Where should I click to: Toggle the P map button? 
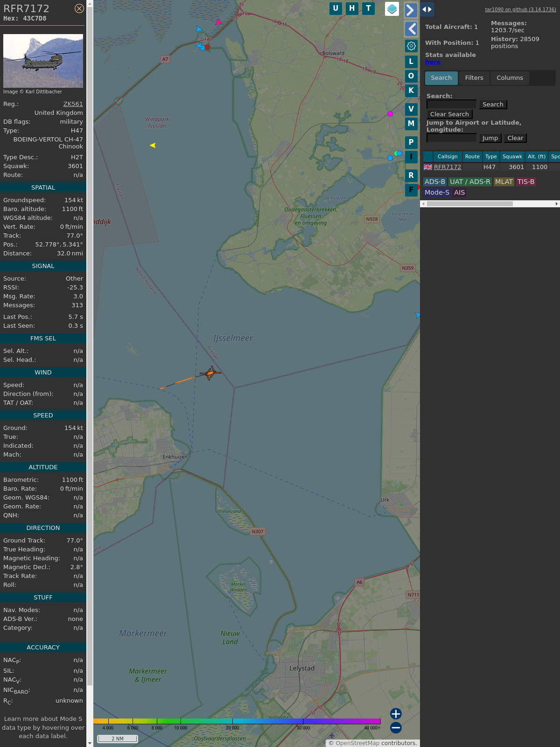411,142
